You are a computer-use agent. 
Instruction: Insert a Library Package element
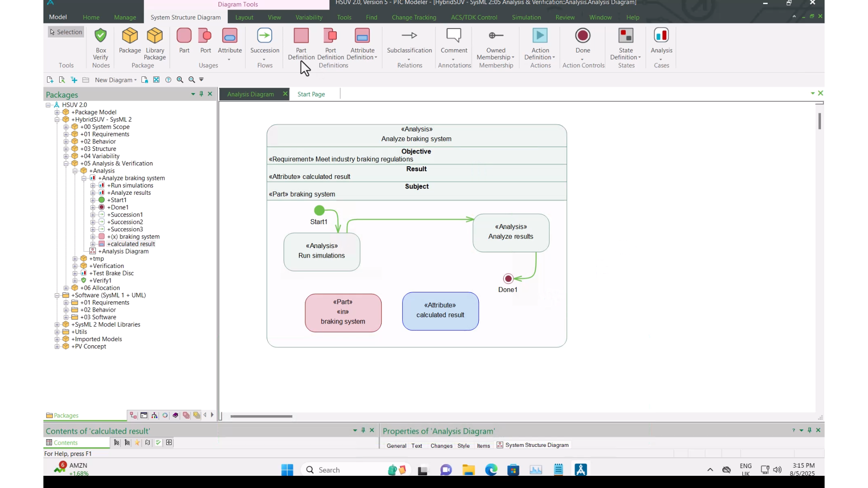[x=155, y=43]
